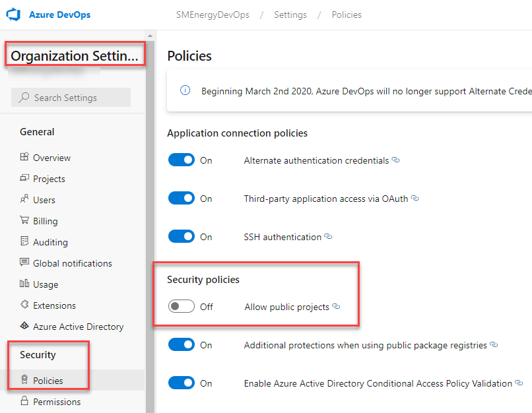Click the search magnifier icon
Image resolution: width=532 pixels, height=413 pixels.
[x=24, y=98]
